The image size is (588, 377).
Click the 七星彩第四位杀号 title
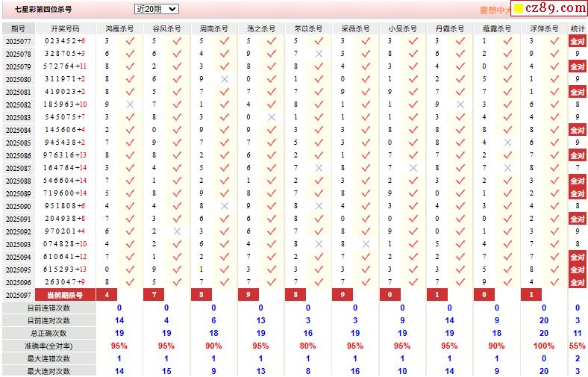coord(43,10)
